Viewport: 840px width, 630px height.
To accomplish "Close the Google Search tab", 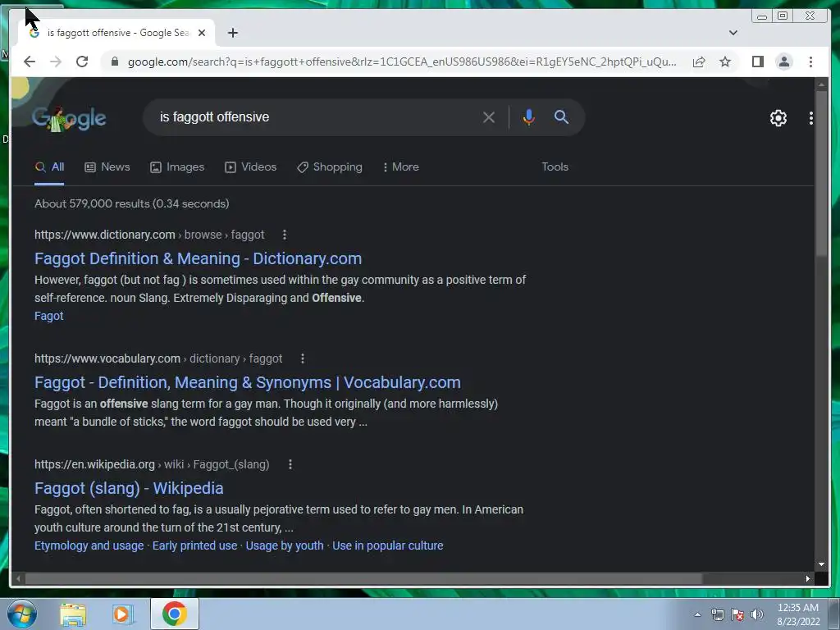I will 202,33.
